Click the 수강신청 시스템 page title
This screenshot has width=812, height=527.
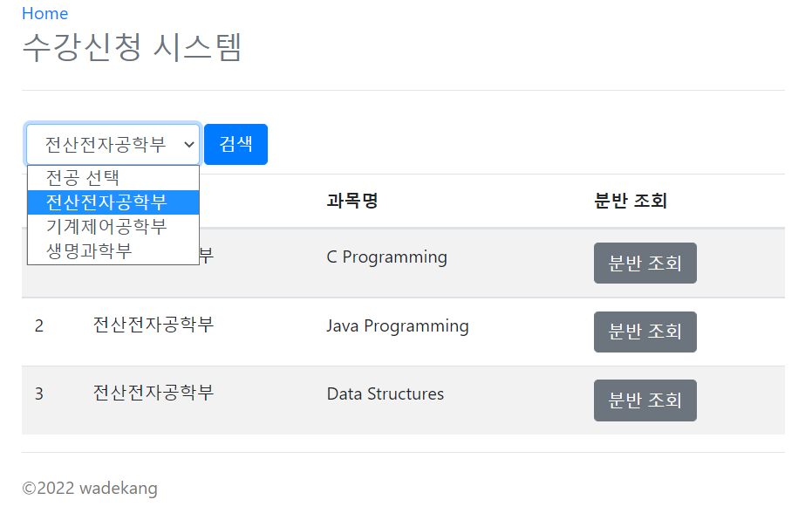pyautogui.click(x=134, y=49)
